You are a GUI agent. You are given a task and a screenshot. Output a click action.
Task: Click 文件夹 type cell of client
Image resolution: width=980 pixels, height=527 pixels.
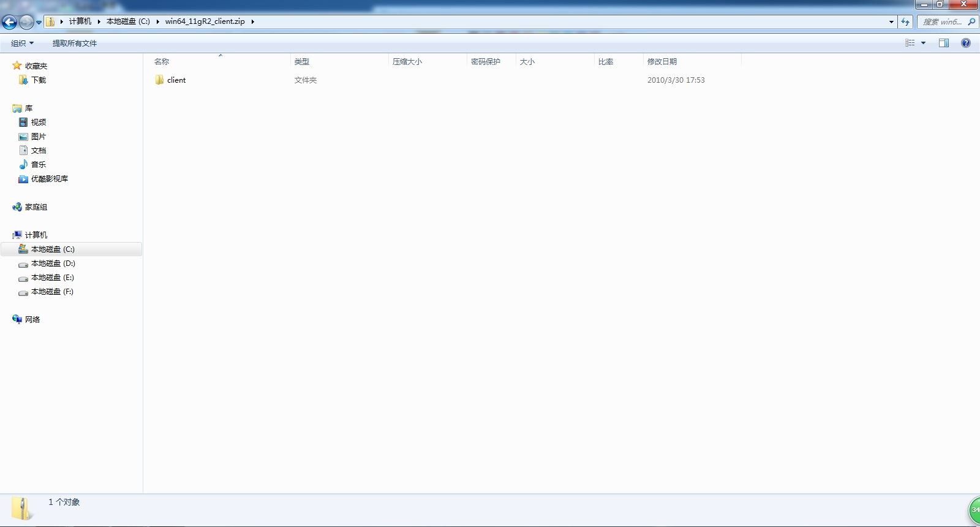click(306, 80)
